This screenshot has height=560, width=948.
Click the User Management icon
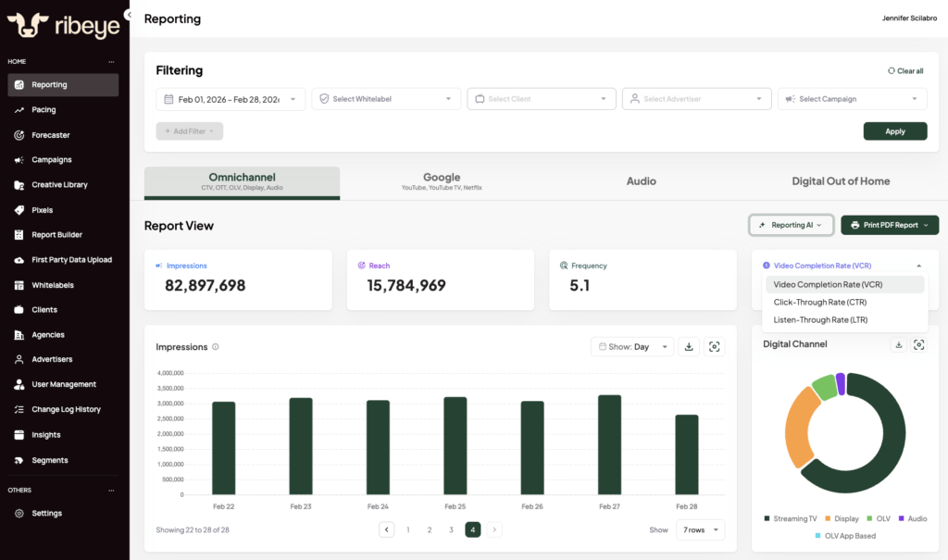pos(19,384)
